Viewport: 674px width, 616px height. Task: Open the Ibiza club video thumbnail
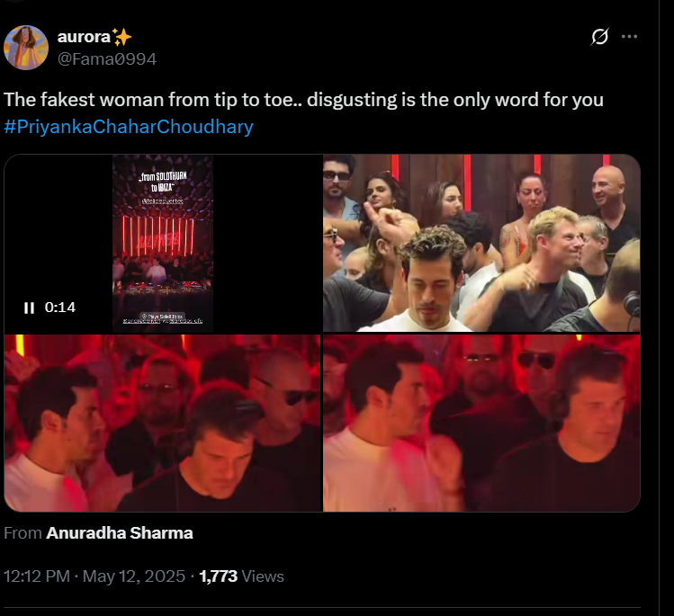(x=163, y=243)
